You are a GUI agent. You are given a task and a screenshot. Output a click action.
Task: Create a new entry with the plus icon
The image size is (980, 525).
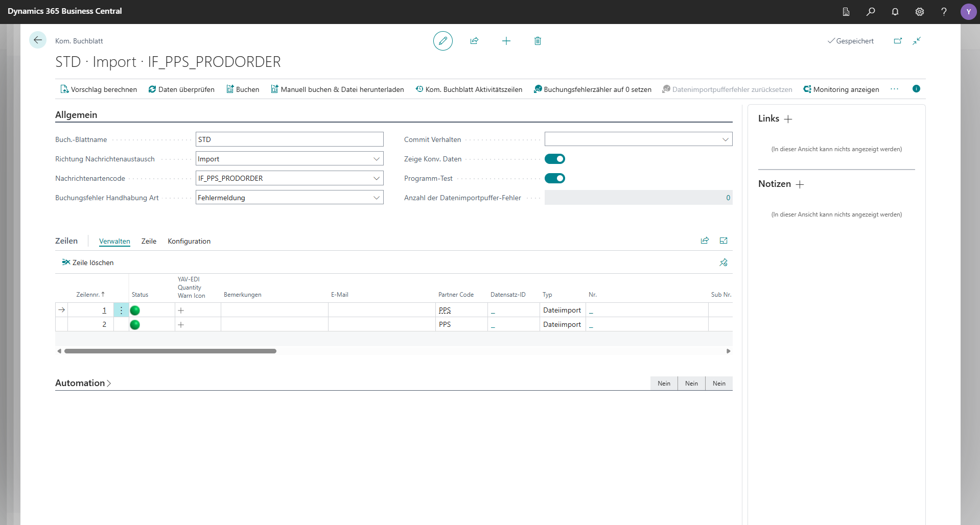click(x=506, y=41)
